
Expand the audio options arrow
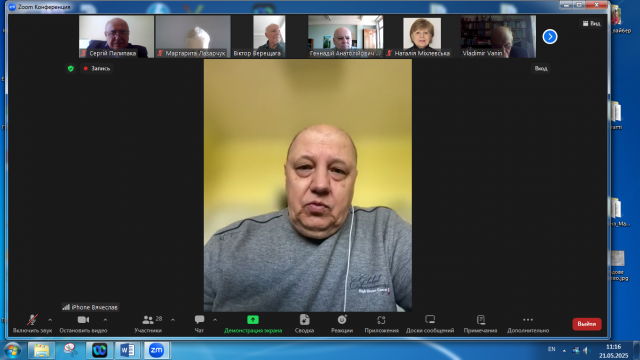point(50,320)
